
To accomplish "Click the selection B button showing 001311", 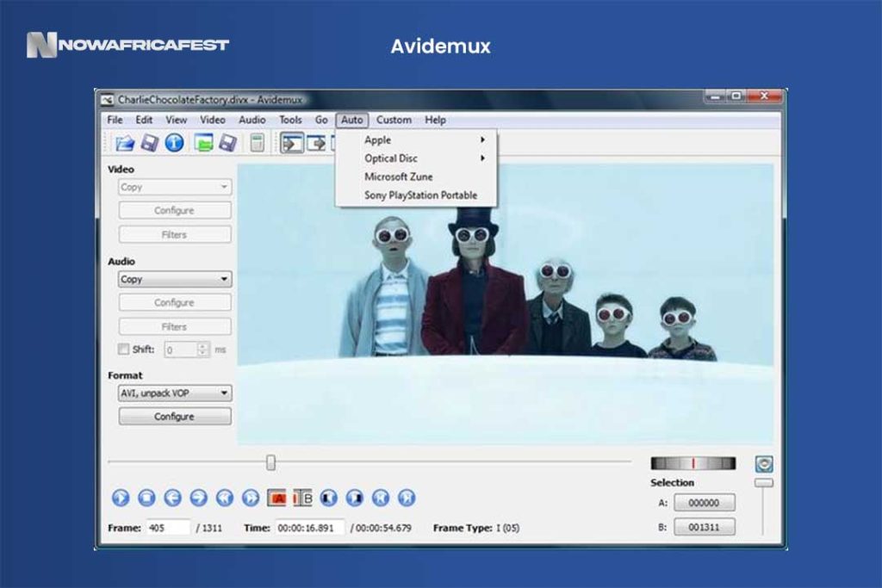I will click(705, 527).
